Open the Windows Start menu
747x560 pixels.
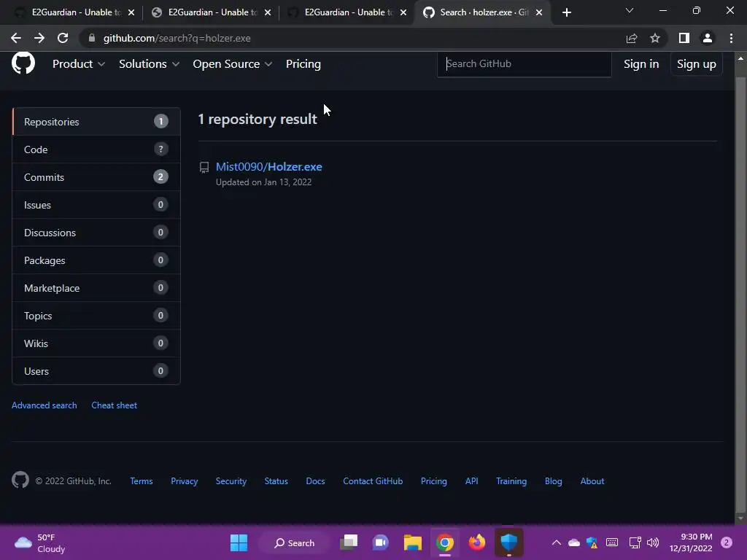point(239,542)
